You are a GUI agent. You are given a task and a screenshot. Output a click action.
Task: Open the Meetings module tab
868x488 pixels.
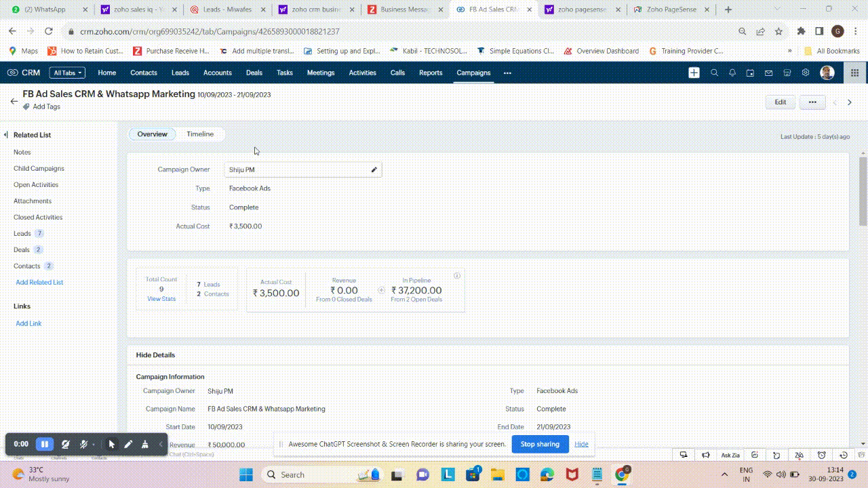coord(321,73)
